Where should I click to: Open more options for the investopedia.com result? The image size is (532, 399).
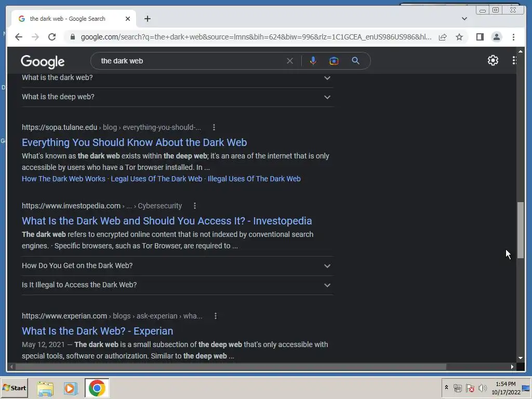(x=195, y=206)
